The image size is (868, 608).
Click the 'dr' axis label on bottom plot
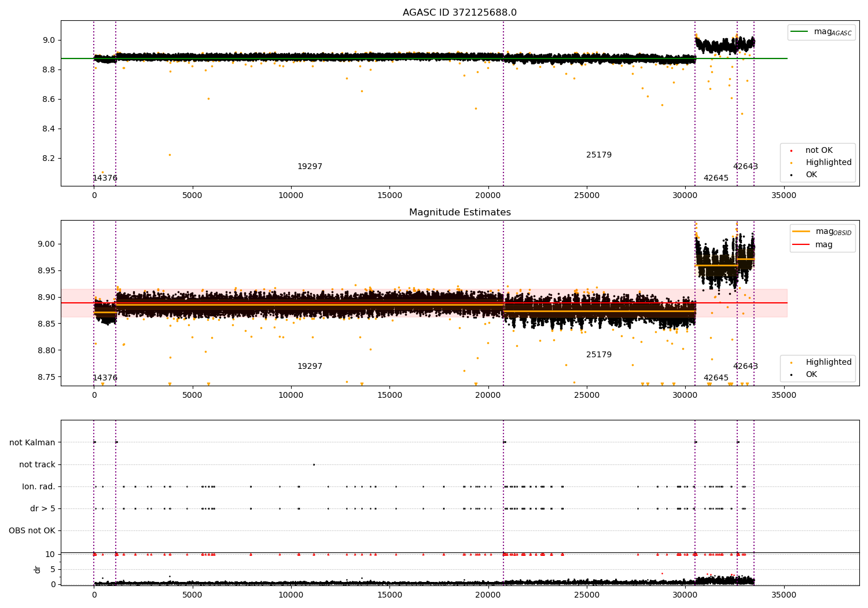[x=38, y=569]
